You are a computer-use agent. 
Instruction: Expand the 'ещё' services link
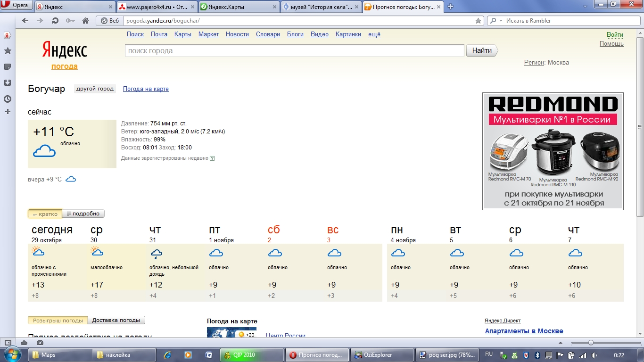tap(374, 34)
